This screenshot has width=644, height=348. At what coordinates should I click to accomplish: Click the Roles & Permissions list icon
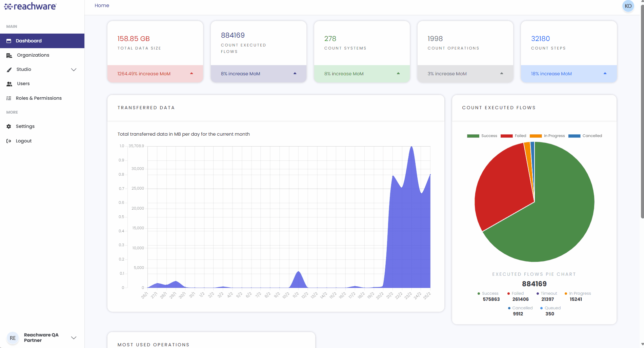(9, 98)
